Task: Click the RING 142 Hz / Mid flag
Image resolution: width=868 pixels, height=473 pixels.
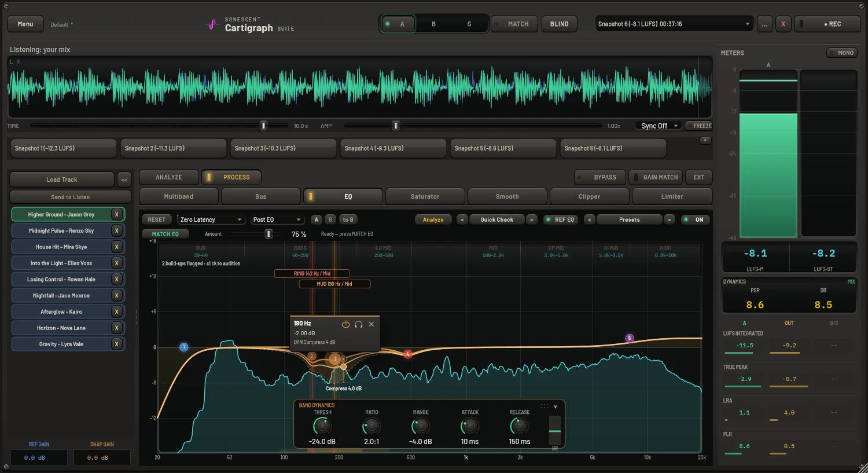Action: 312,273
